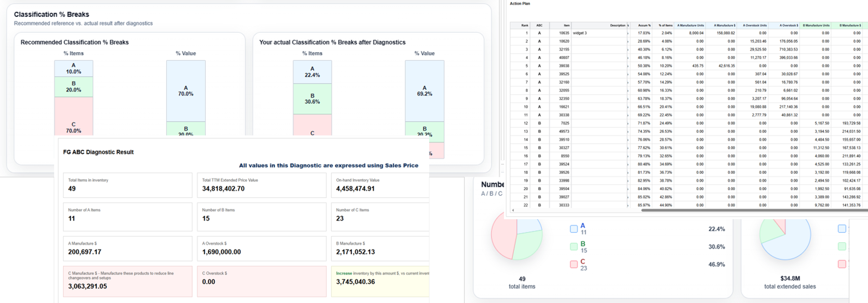Image resolution: width=868 pixels, height=303 pixels.
Task: Select item number 10620 cell
Action: (x=560, y=41)
